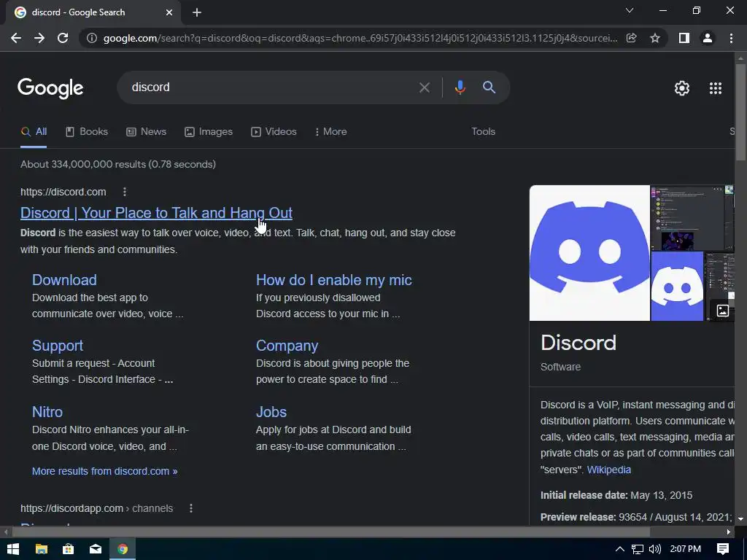Click the Chrome icon in the taskbar
747x560 pixels.
pos(123,549)
